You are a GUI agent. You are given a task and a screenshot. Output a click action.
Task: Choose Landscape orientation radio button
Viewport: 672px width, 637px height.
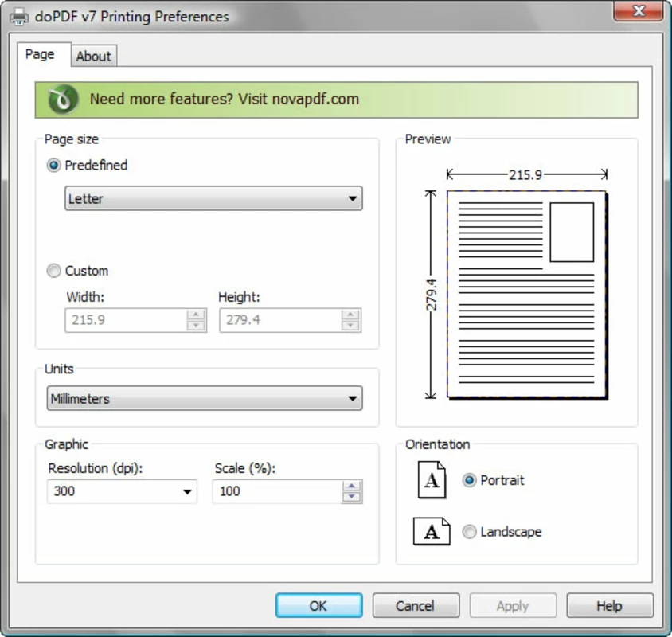[470, 532]
